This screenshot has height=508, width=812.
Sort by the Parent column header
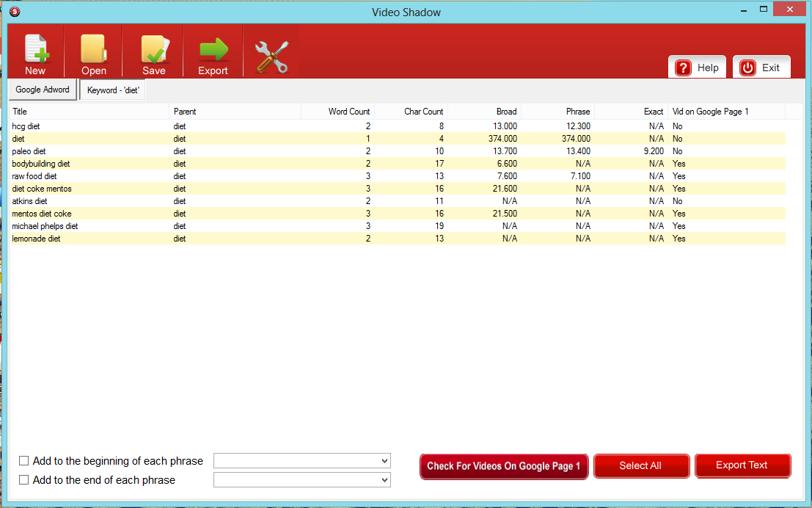[x=235, y=112]
